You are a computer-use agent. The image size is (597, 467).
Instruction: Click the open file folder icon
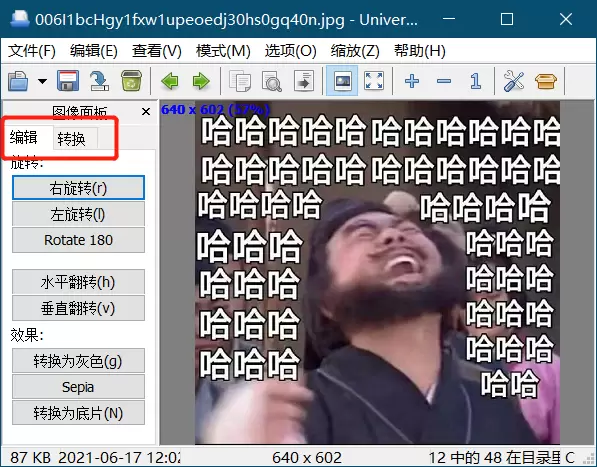(x=18, y=81)
